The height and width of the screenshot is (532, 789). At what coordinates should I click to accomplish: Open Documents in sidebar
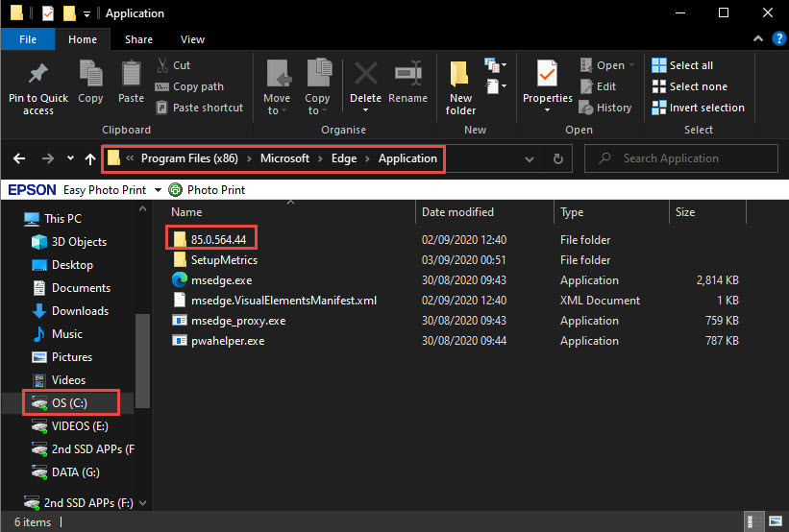click(x=71, y=288)
